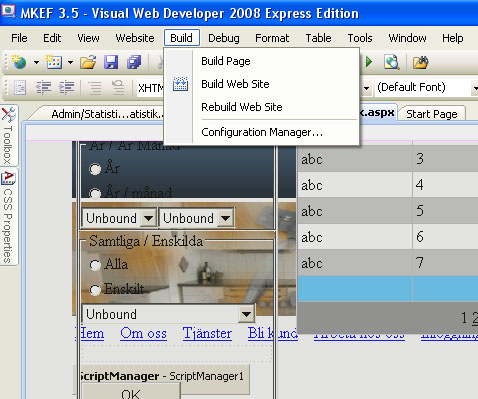Click the Tjänster link
This screenshot has height=399, width=478.
point(207,333)
